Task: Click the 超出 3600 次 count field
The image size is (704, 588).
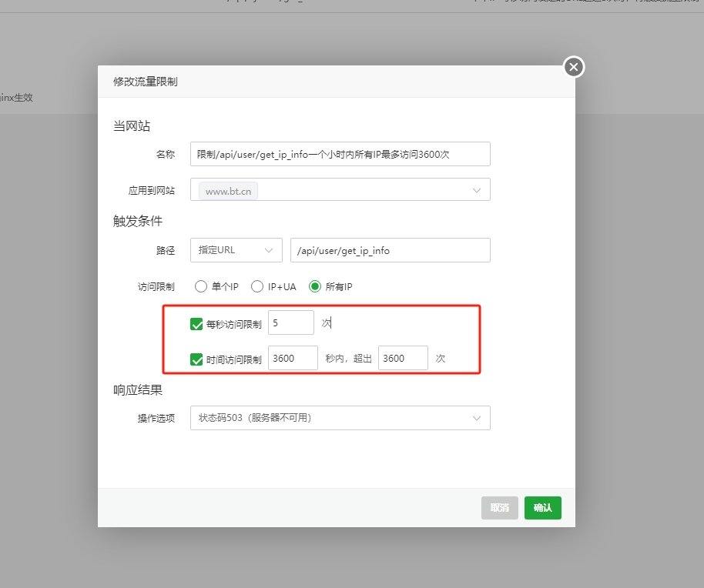Action: click(403, 358)
